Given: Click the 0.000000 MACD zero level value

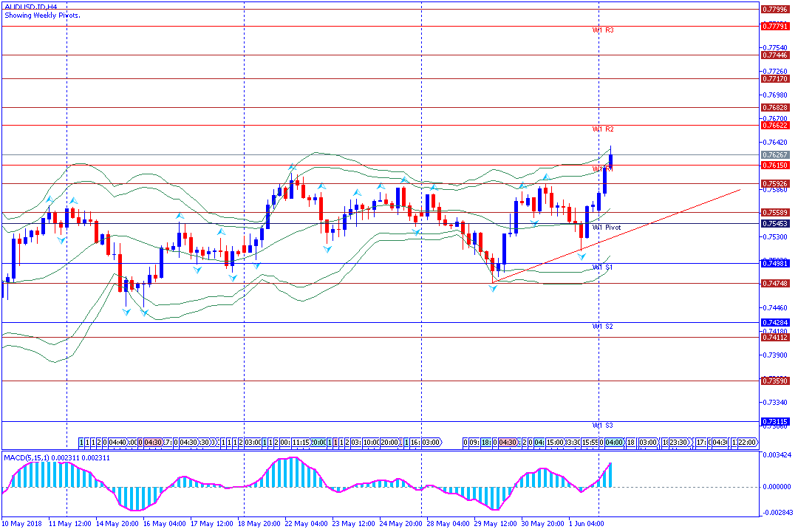Looking at the screenshot, I should click(x=777, y=487).
